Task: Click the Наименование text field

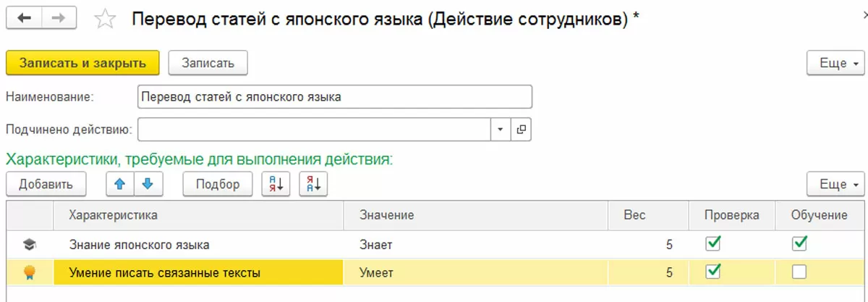Action: click(334, 96)
